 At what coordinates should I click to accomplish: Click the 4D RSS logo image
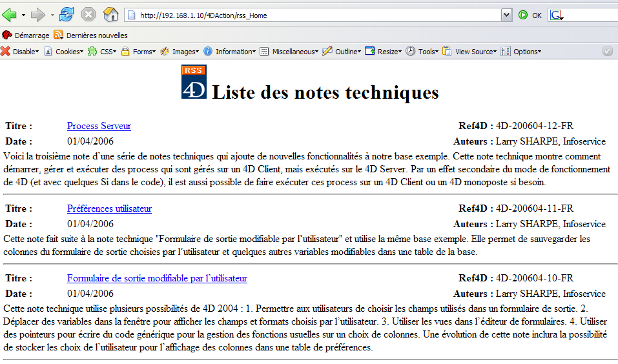point(194,82)
